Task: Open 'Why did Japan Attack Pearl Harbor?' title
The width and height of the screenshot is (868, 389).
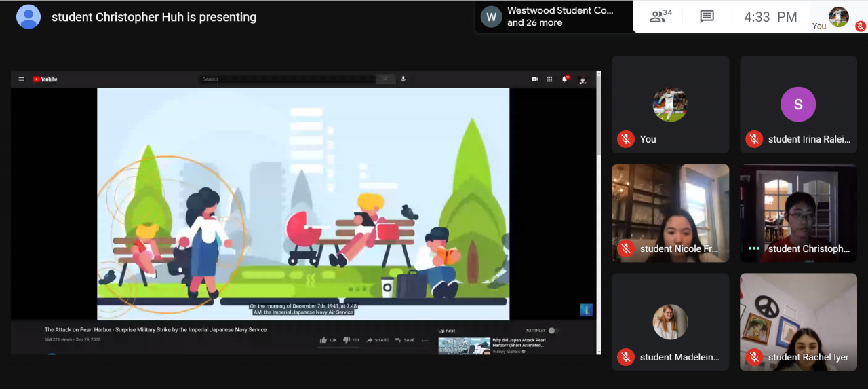Action: pyautogui.click(x=518, y=342)
